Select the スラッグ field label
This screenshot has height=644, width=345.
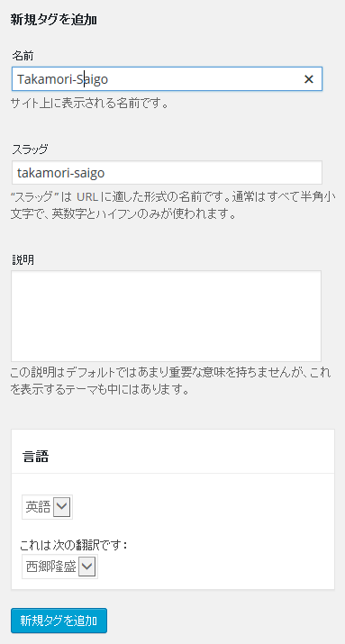[x=30, y=150]
